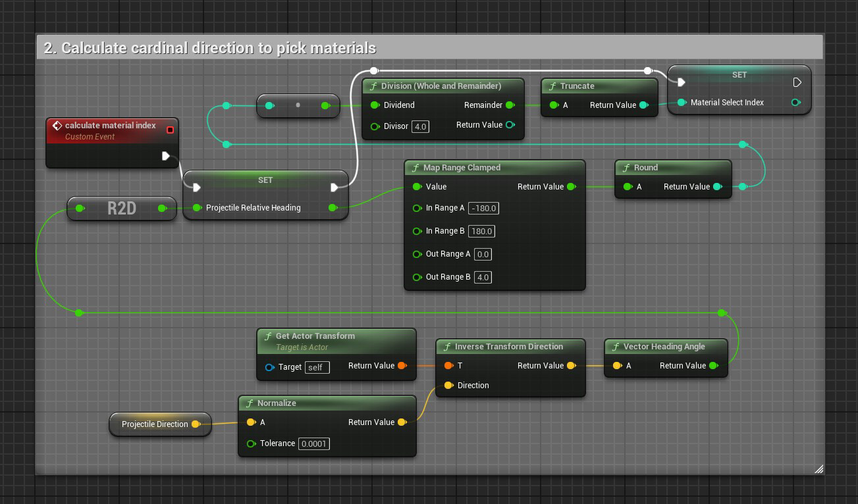Click the Normalize node Return Value pin
The height and width of the screenshot is (504, 858).
402,422
